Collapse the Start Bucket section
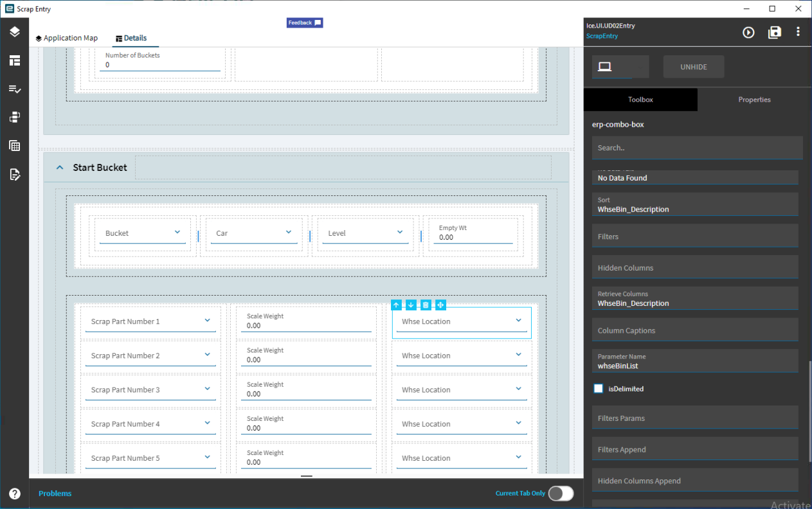The image size is (812, 509). 60,167
